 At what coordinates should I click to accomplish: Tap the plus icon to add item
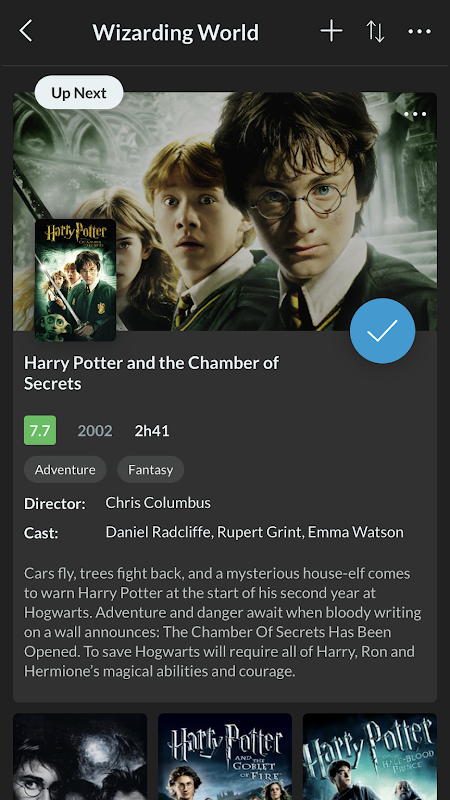tap(331, 32)
